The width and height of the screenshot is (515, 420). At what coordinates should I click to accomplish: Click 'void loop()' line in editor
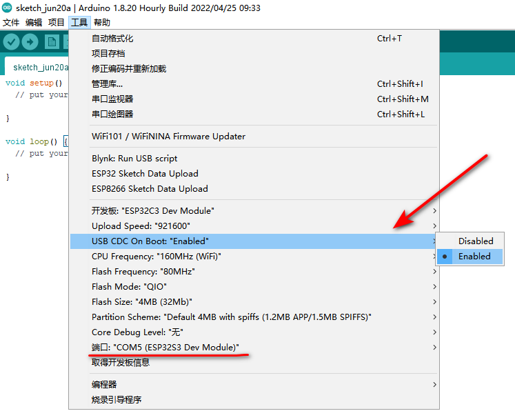pos(37,141)
